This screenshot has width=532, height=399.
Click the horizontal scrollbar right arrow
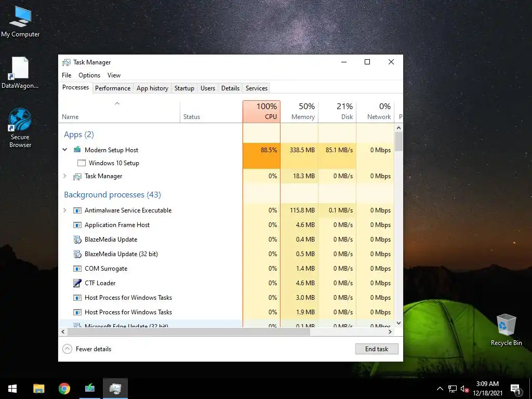click(x=390, y=331)
